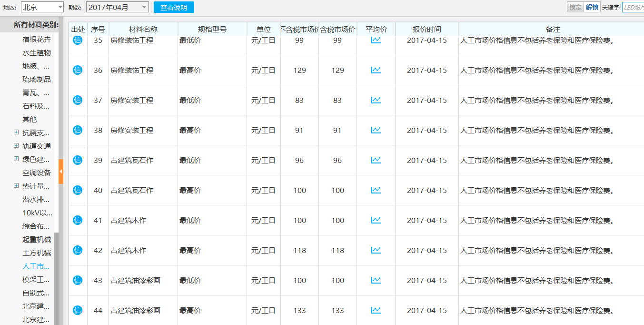This screenshot has height=325, width=644.
Task: Open average price chart for row 42
Action: coord(376,250)
